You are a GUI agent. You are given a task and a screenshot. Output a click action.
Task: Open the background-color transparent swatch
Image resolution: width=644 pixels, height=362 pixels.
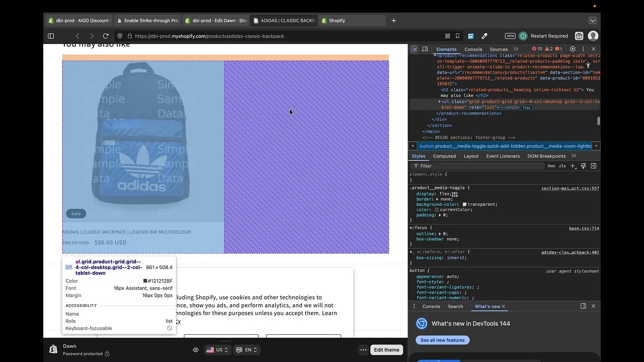[x=464, y=205]
